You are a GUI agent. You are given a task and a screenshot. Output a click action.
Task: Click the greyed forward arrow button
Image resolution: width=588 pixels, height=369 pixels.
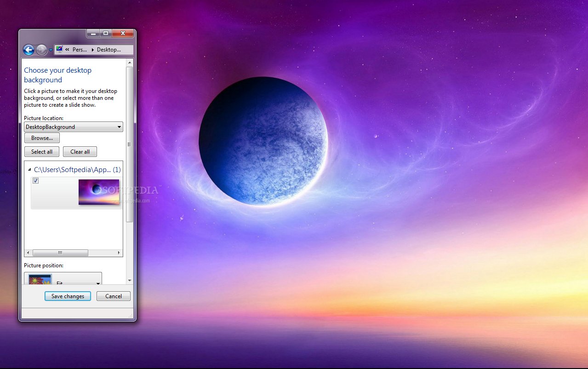[x=41, y=50]
